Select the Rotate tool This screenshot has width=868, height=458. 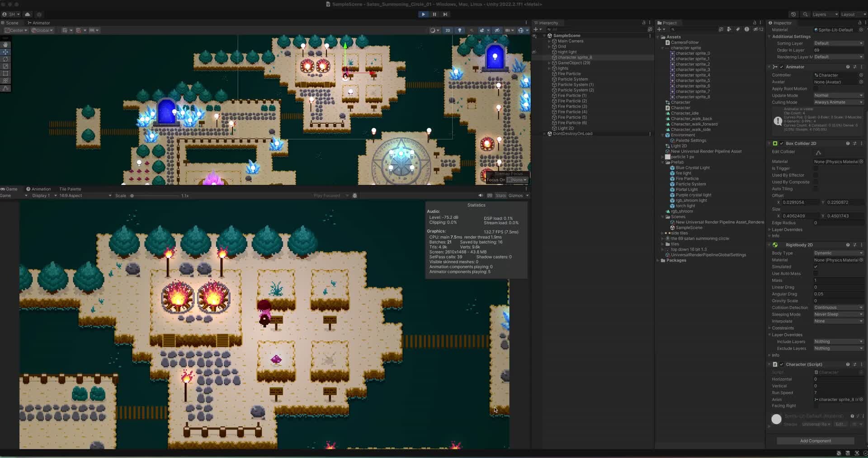tap(6, 59)
